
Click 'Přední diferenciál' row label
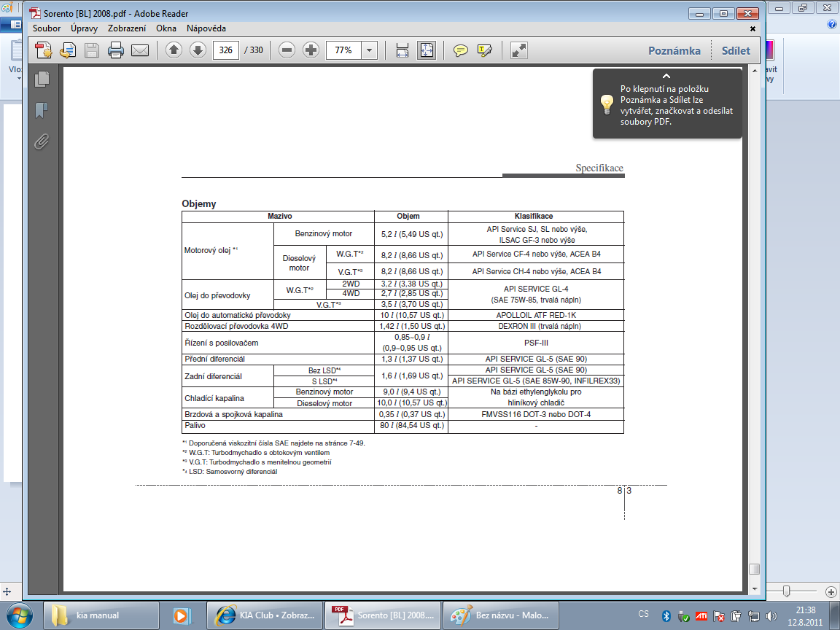click(214, 359)
